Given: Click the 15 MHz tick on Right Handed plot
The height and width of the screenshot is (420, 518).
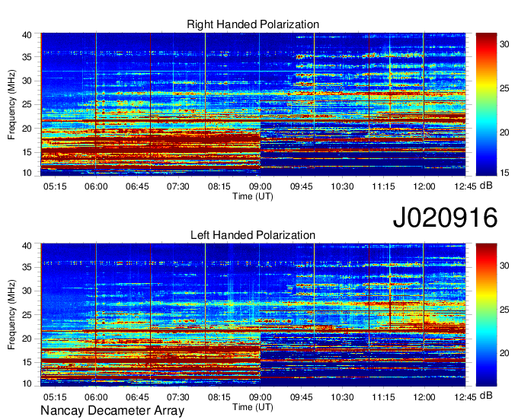Looking at the screenshot, I should (27, 152).
